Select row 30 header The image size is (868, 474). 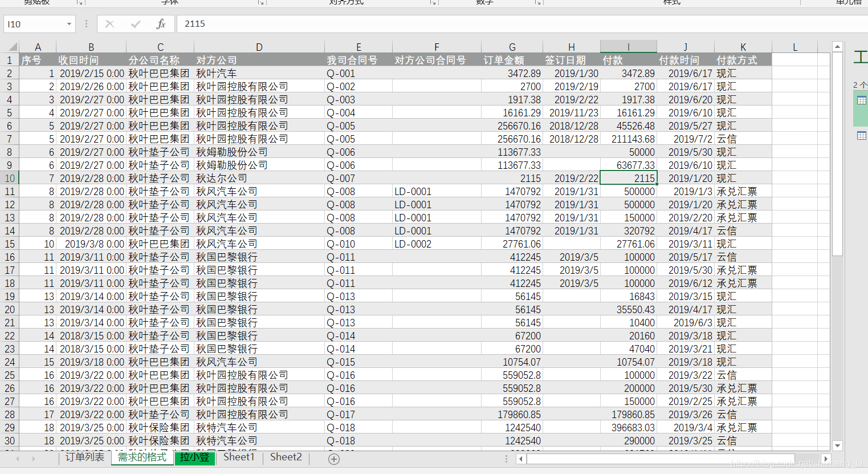pos(10,440)
